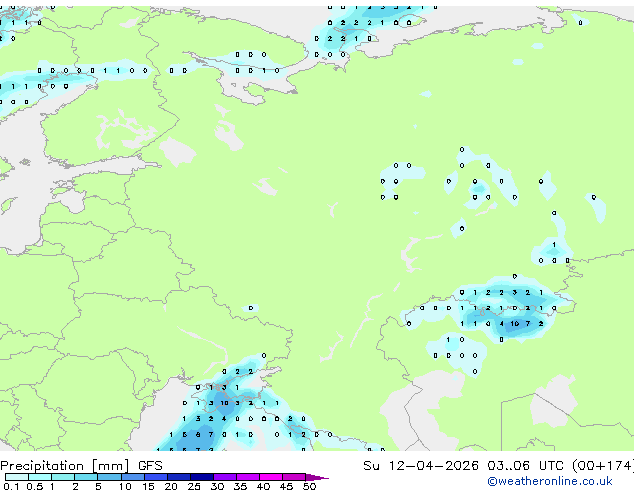Pick the 15–20 mm legend color box

click(156, 477)
